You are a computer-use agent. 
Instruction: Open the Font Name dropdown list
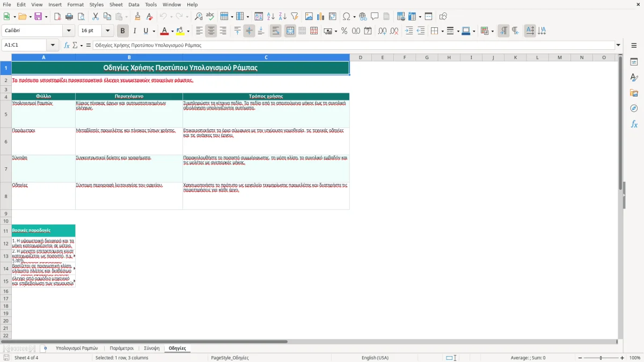(x=69, y=31)
